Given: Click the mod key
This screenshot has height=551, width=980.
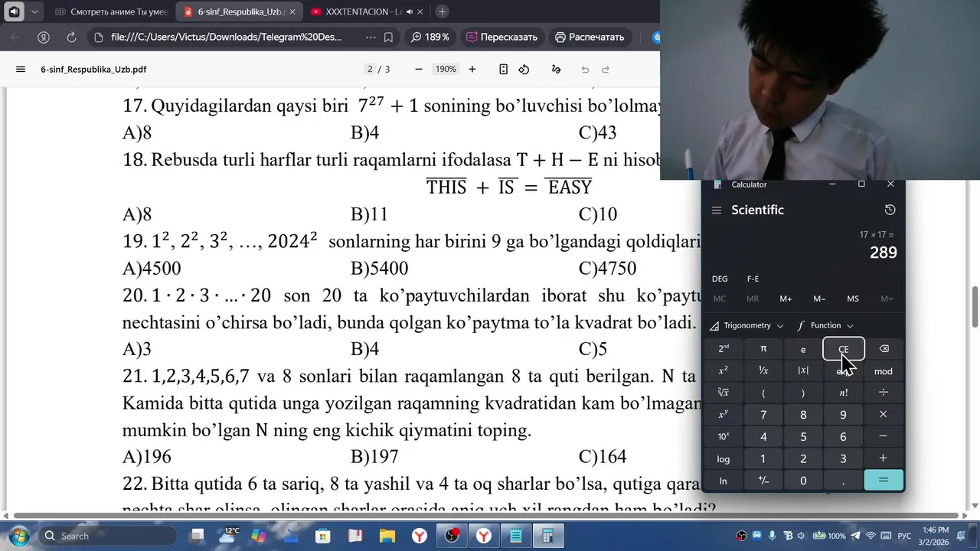Looking at the screenshot, I should point(884,371).
